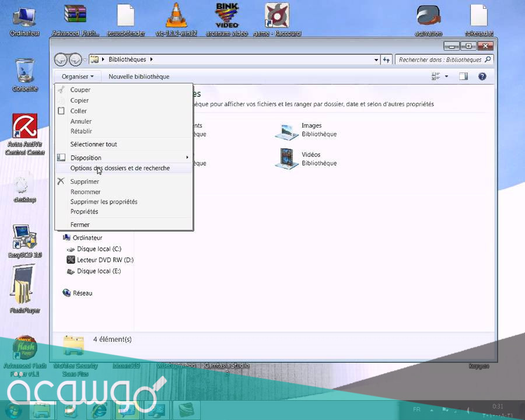The height and width of the screenshot is (420, 525).
Task: Toggle the preview pane icon
Action: click(463, 76)
